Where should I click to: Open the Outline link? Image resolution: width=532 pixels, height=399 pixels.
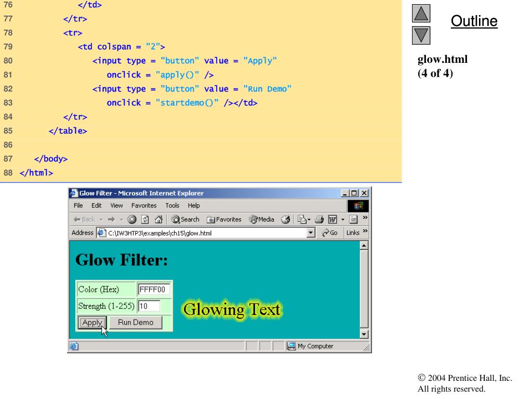(x=474, y=21)
